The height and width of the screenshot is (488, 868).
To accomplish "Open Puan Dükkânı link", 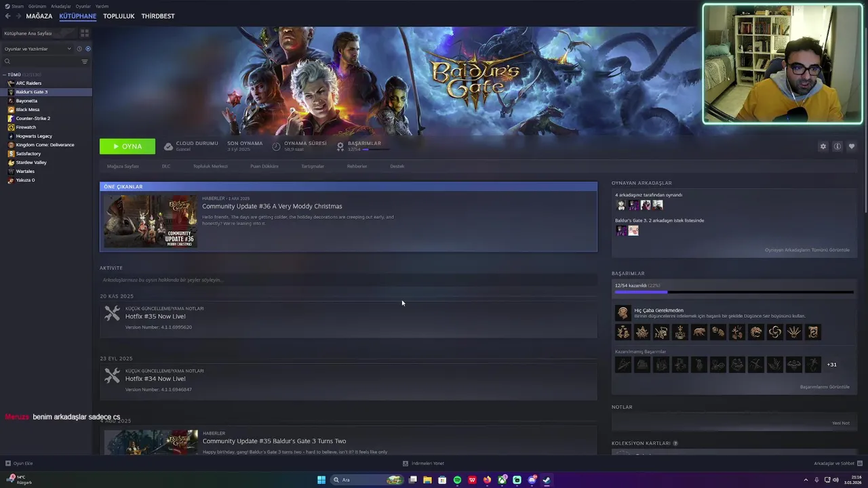I will click(x=264, y=166).
